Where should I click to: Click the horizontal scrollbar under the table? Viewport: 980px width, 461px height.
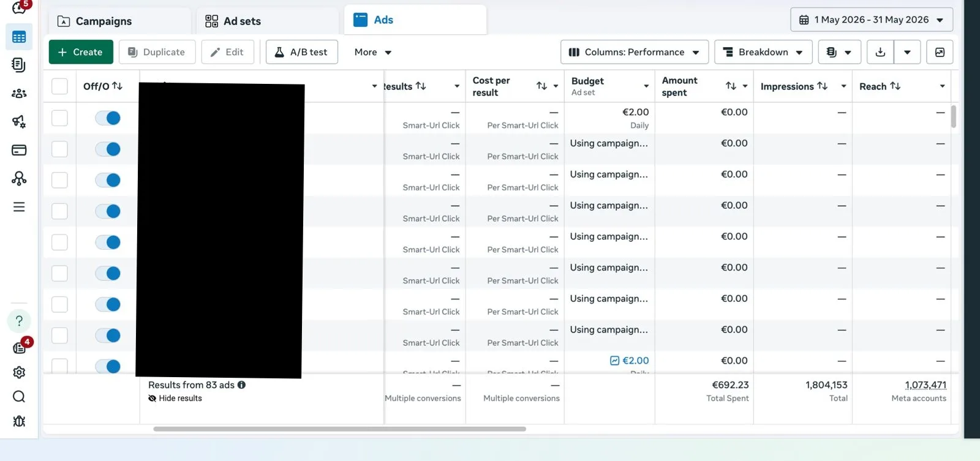[x=339, y=429]
